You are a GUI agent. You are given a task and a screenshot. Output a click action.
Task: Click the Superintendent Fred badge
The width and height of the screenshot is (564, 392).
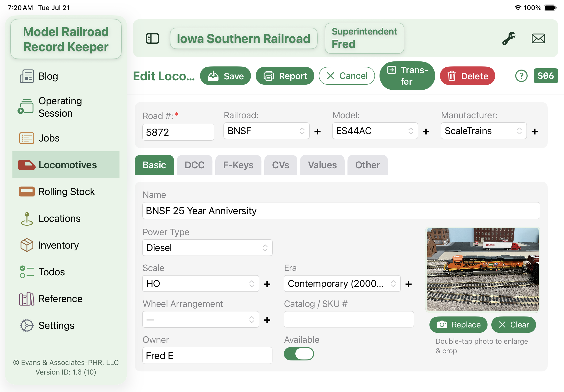[x=364, y=38]
